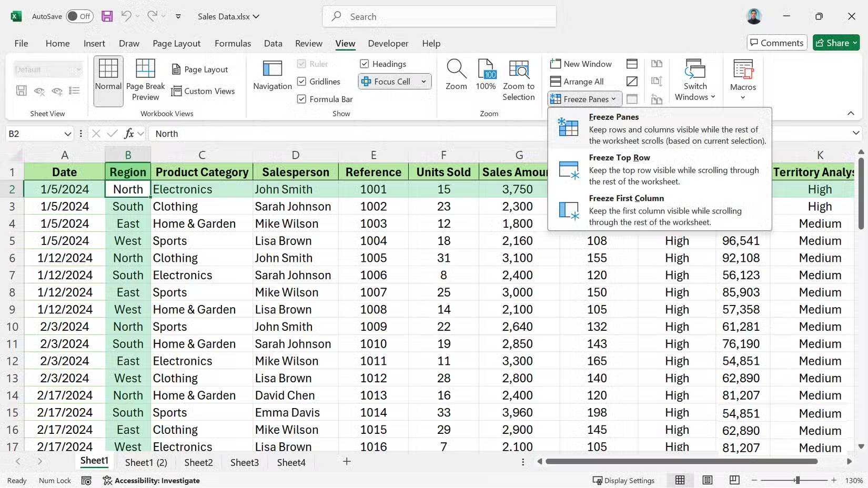The height and width of the screenshot is (488, 868).
Task: Switch to the Sheet3 worksheet tab
Action: 244,462
